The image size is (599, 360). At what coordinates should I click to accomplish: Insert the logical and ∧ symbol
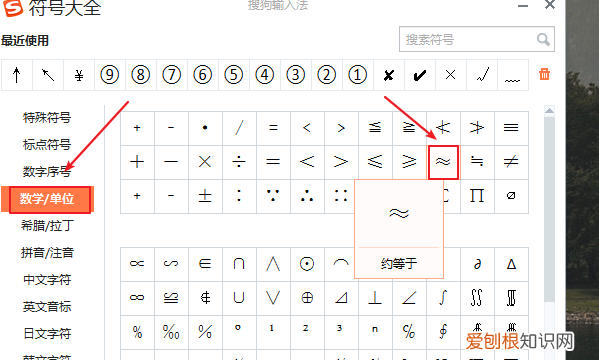tap(273, 264)
